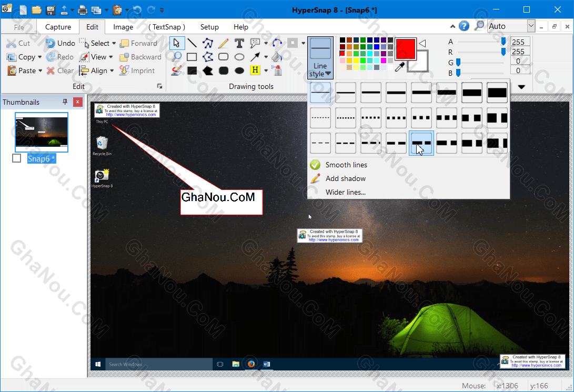Image resolution: width=574 pixels, height=392 pixels.
Task: Adjust the A alpha channel slider
Action: coord(503,42)
